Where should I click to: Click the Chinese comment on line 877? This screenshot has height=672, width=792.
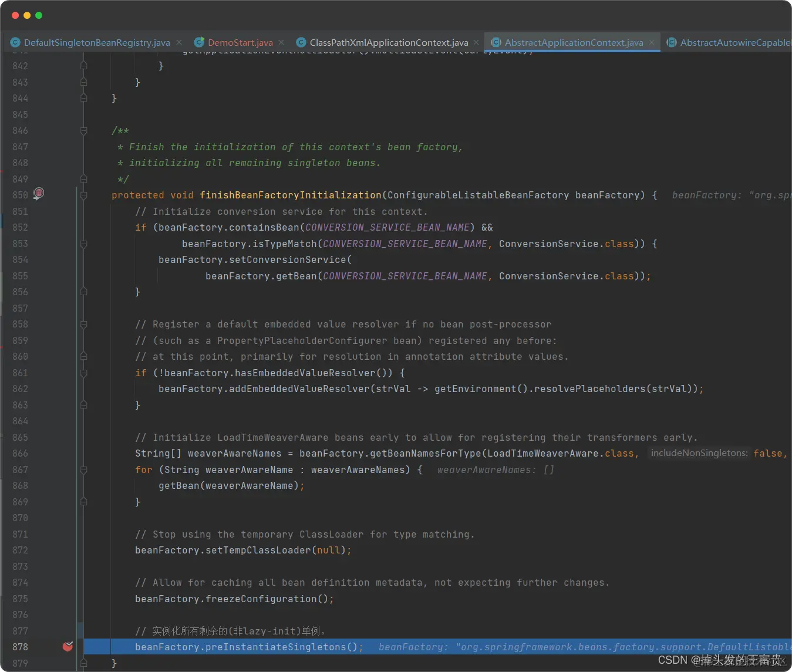click(x=231, y=631)
